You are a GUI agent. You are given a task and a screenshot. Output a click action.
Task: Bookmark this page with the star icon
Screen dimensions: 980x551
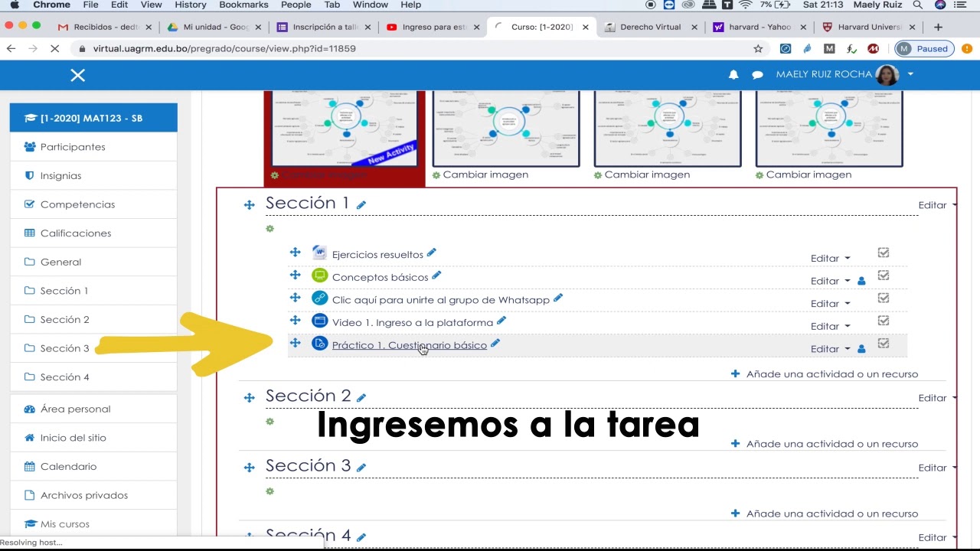point(758,48)
